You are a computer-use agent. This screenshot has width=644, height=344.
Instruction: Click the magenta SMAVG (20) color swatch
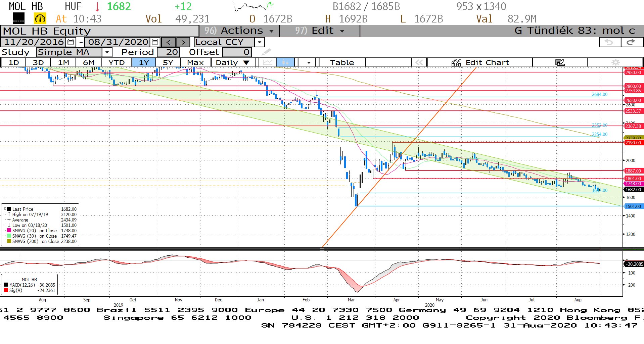click(x=9, y=231)
